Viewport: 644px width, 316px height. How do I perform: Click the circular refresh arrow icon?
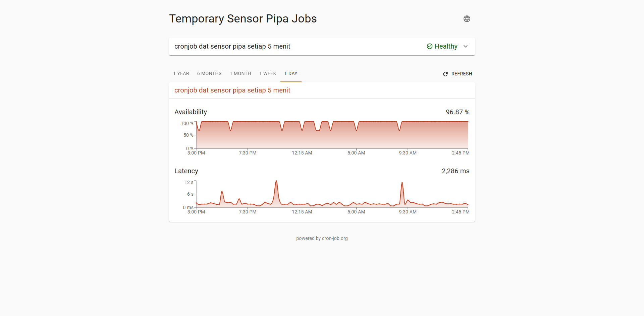click(x=445, y=74)
